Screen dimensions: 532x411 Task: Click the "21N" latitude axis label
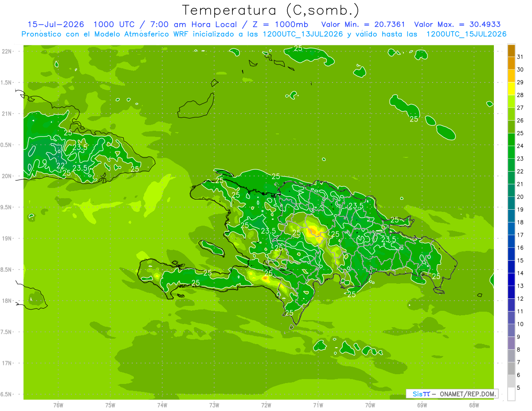[x=8, y=114]
